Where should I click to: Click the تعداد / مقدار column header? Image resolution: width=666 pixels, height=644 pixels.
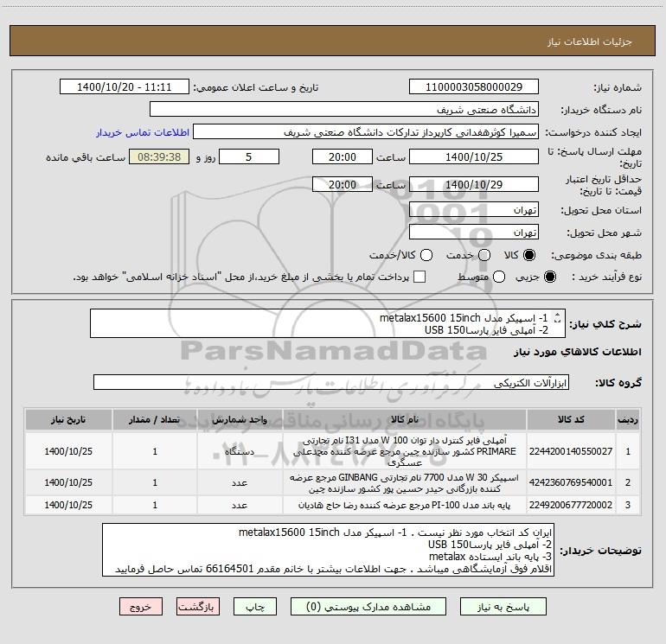(x=155, y=419)
